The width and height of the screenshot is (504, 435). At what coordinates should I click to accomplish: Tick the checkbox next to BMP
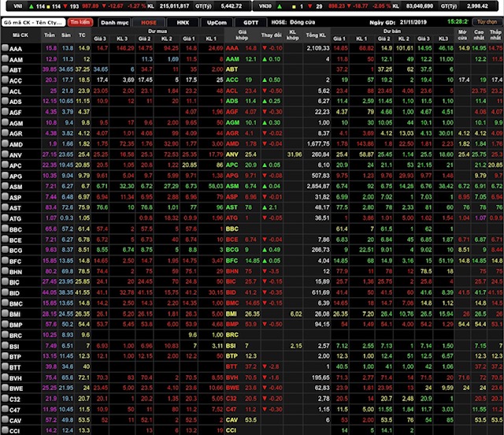(x=5, y=324)
